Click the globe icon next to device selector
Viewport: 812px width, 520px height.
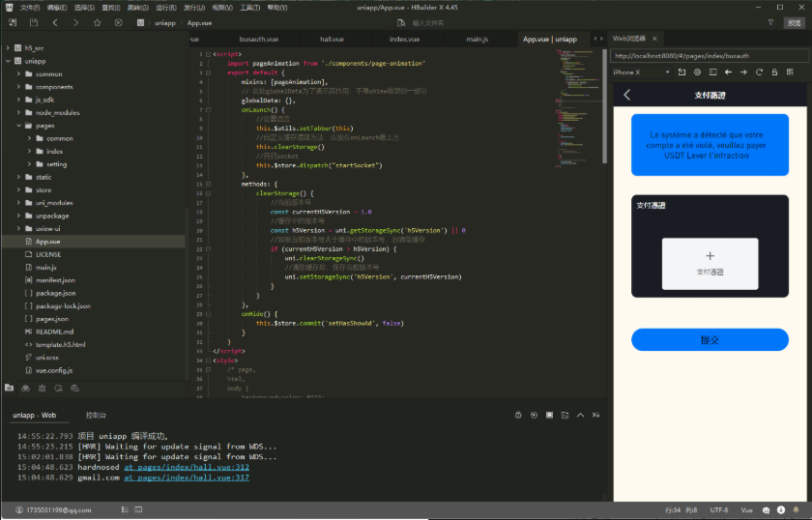coord(697,72)
